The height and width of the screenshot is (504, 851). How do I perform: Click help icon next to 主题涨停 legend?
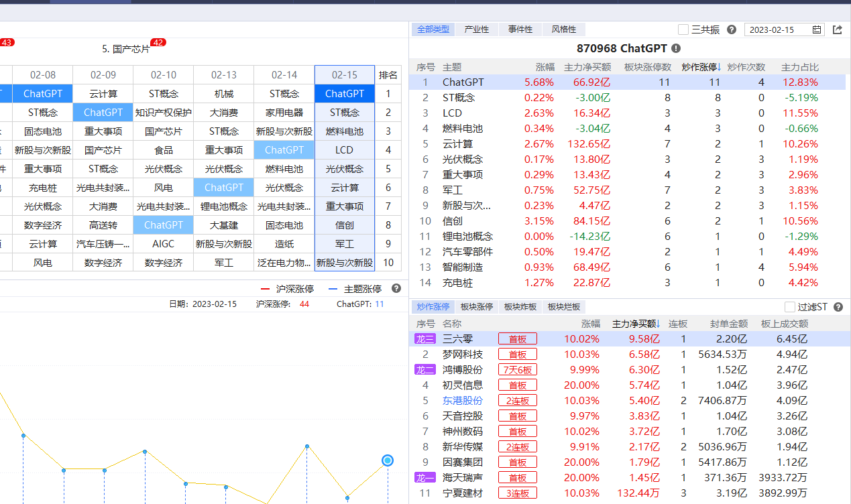coord(396,288)
